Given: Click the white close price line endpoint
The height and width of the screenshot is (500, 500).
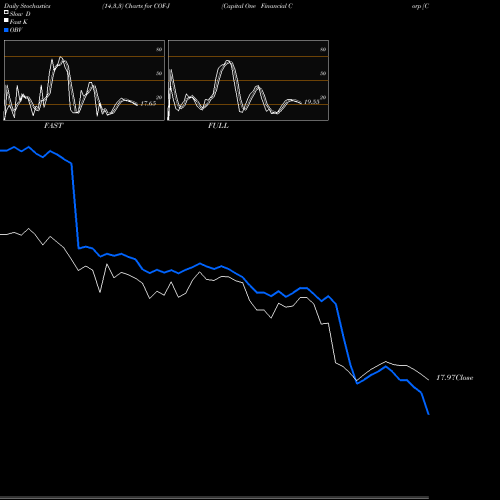Looking at the screenshot, I should click(428, 379).
